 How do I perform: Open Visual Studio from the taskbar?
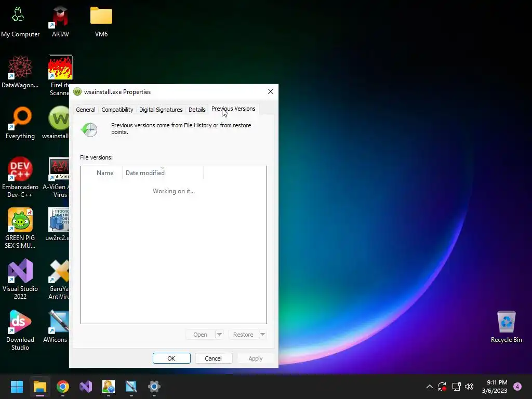pos(86,387)
